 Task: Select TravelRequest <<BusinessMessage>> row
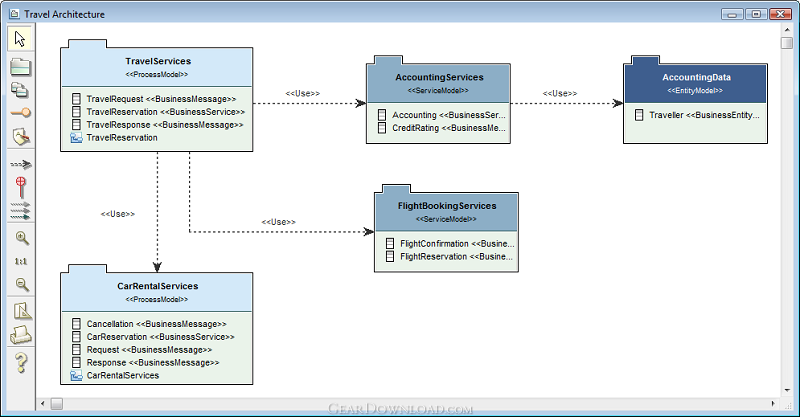pyautogui.click(x=155, y=99)
